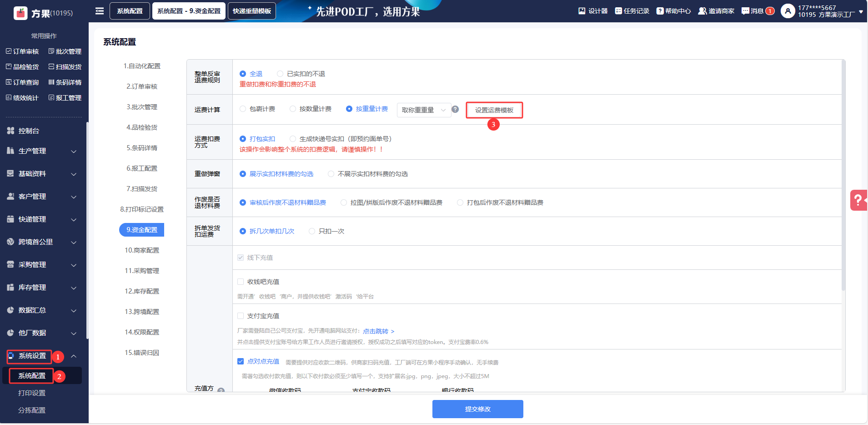Switch to the 系统配置 top tab
868x425 pixels.
click(130, 11)
